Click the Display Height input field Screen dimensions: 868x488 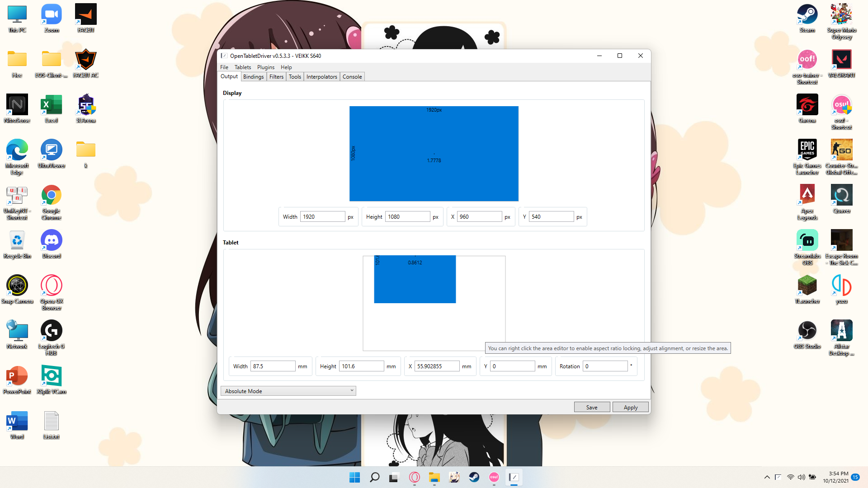pos(408,217)
